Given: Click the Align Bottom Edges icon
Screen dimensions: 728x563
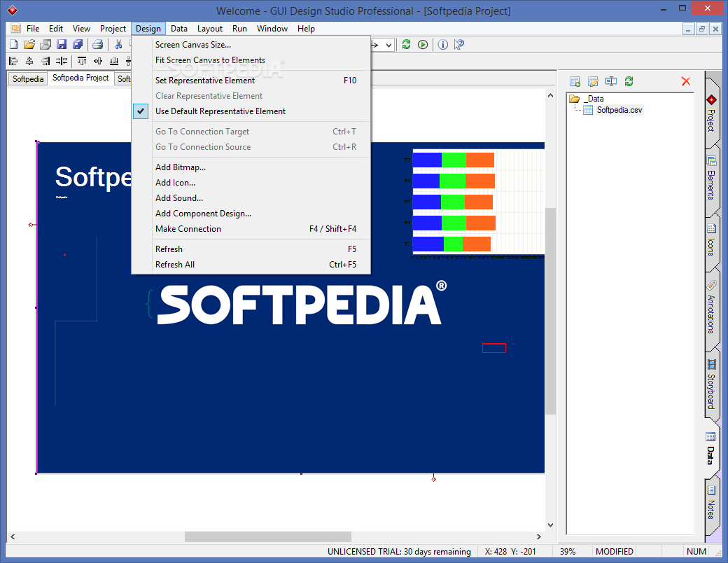Looking at the screenshot, I should [113, 61].
